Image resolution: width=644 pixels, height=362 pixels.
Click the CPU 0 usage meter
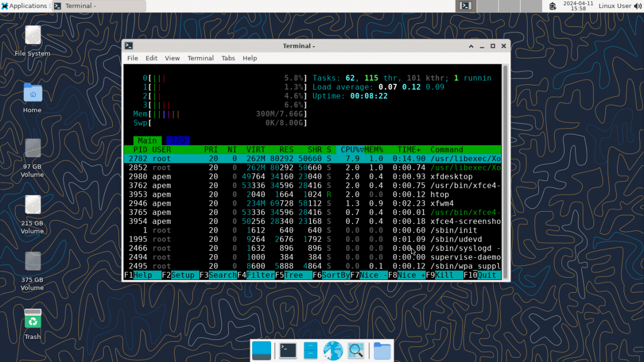click(225, 78)
